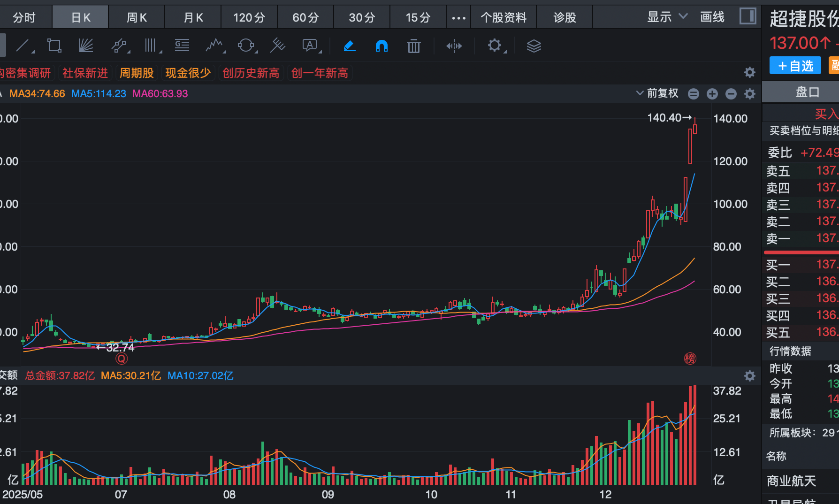The height and width of the screenshot is (504, 839).
Task: Switch to the 周K tab
Action: coord(137,18)
